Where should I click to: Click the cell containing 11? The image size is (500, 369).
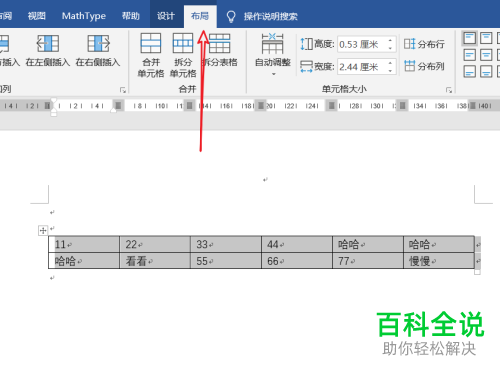[84, 244]
